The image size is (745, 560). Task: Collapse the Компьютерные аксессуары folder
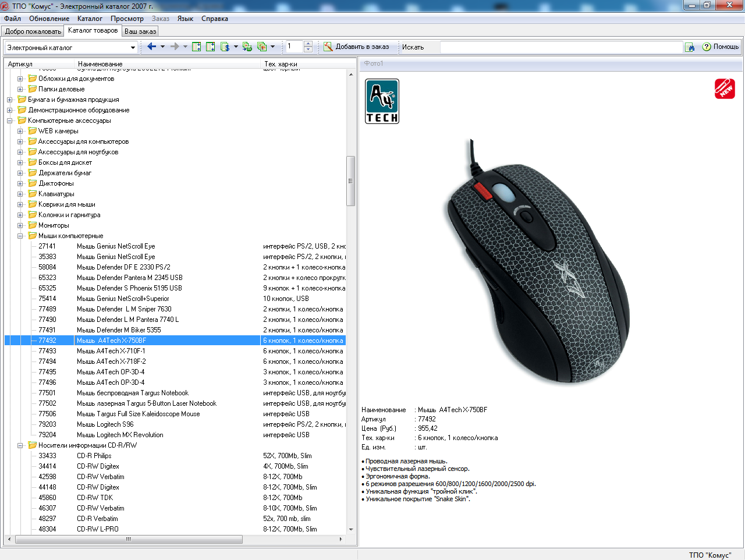point(10,120)
